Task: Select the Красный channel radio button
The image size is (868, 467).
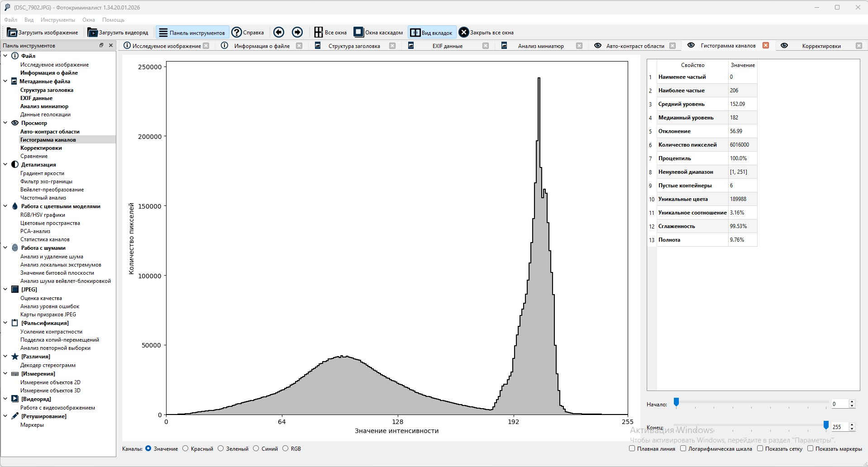Action: (x=186, y=448)
